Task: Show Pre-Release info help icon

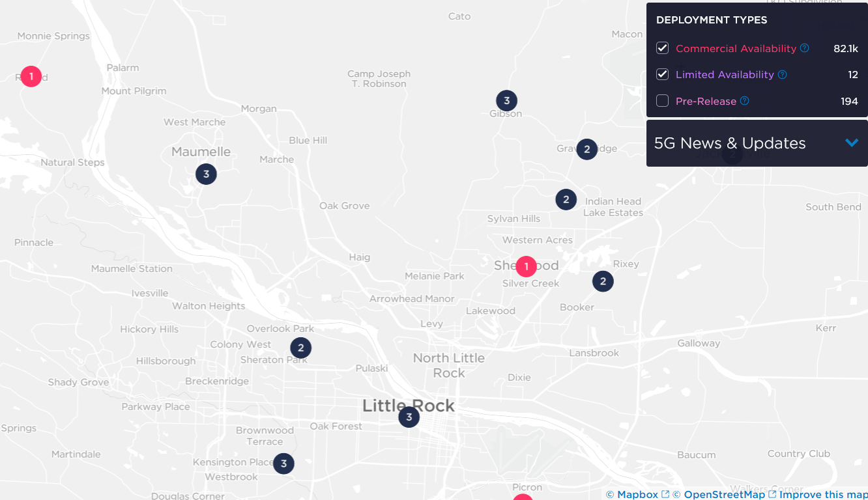Action: [745, 101]
